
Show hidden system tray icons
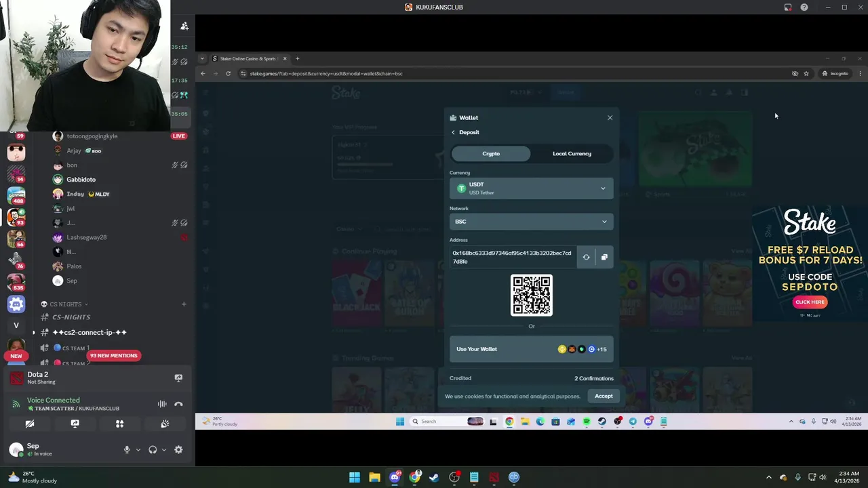point(768,477)
